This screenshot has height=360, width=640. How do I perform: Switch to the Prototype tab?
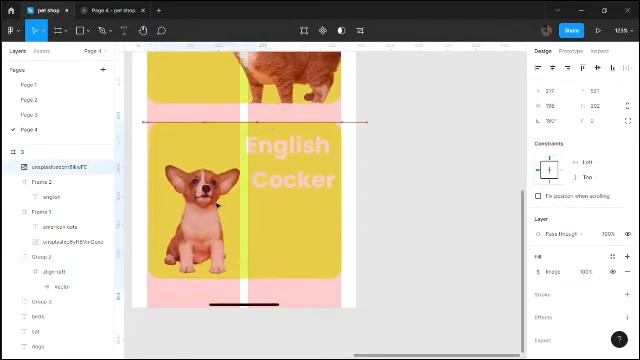(x=571, y=51)
